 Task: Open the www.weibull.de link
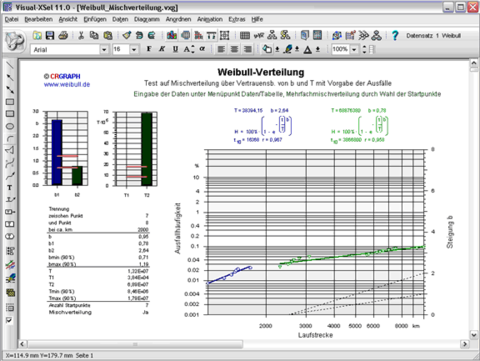[67, 84]
